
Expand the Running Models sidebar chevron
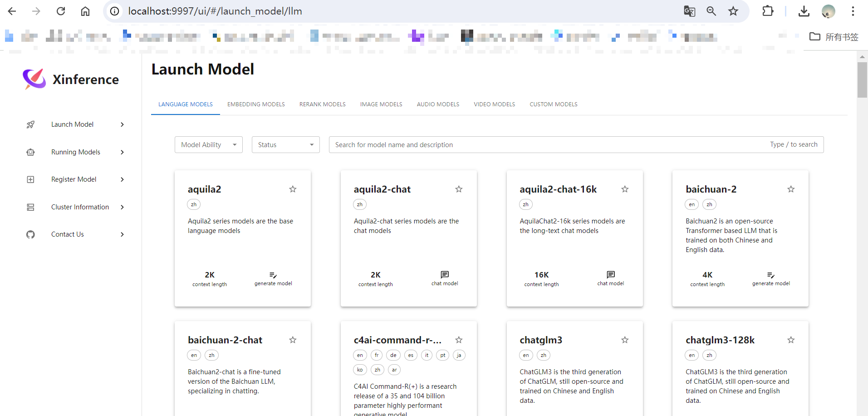tap(122, 152)
